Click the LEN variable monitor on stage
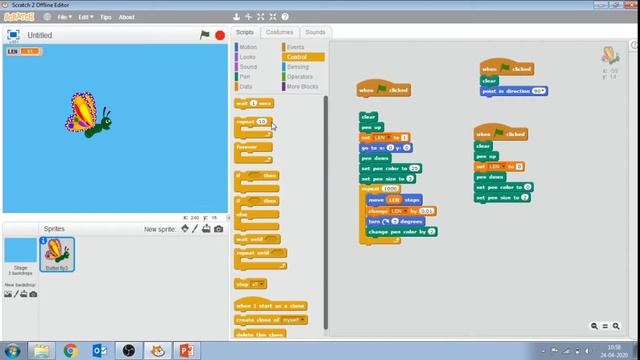Viewport: 640px width, 360px height. pos(24,51)
